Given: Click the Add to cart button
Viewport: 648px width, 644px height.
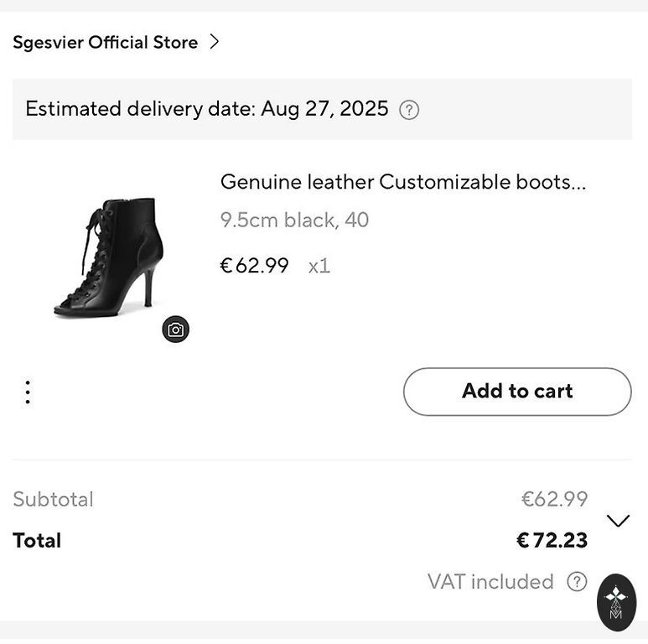Looking at the screenshot, I should point(517,392).
